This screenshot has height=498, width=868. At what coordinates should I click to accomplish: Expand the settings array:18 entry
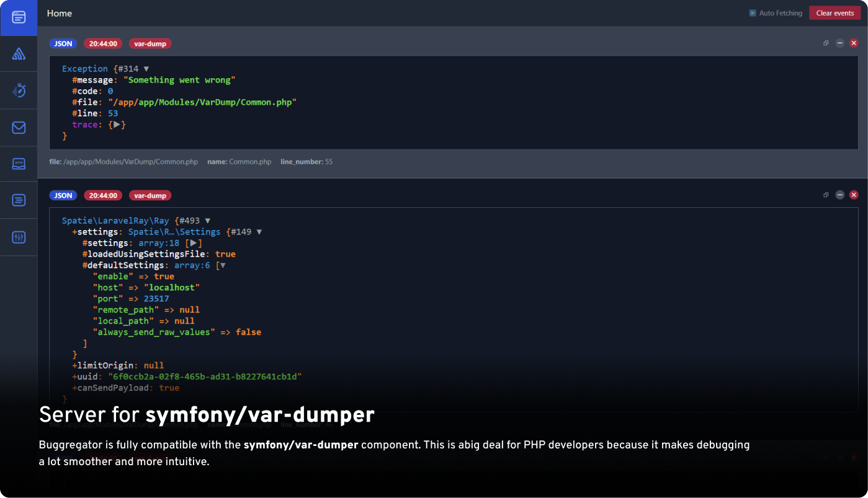pos(193,242)
